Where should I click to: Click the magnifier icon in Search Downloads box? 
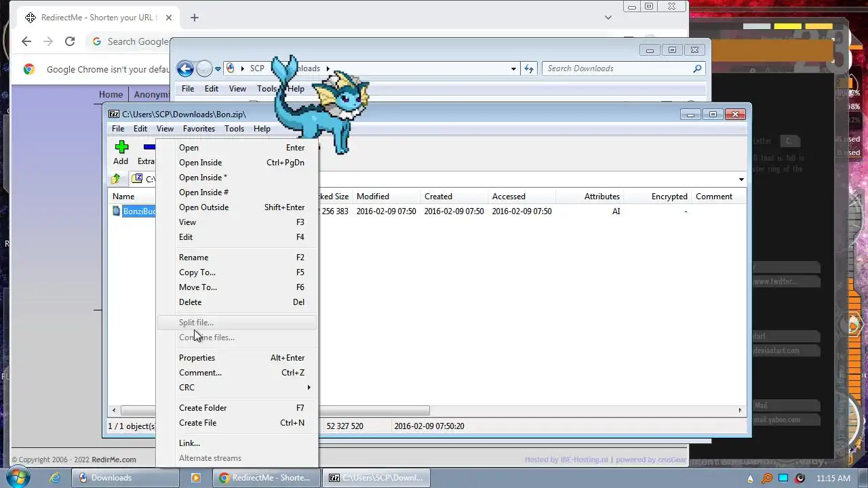[x=697, y=68]
